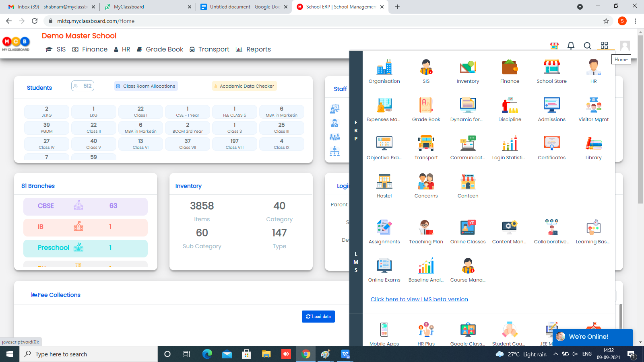
Task: Open the Communication module icon
Action: [x=468, y=144]
